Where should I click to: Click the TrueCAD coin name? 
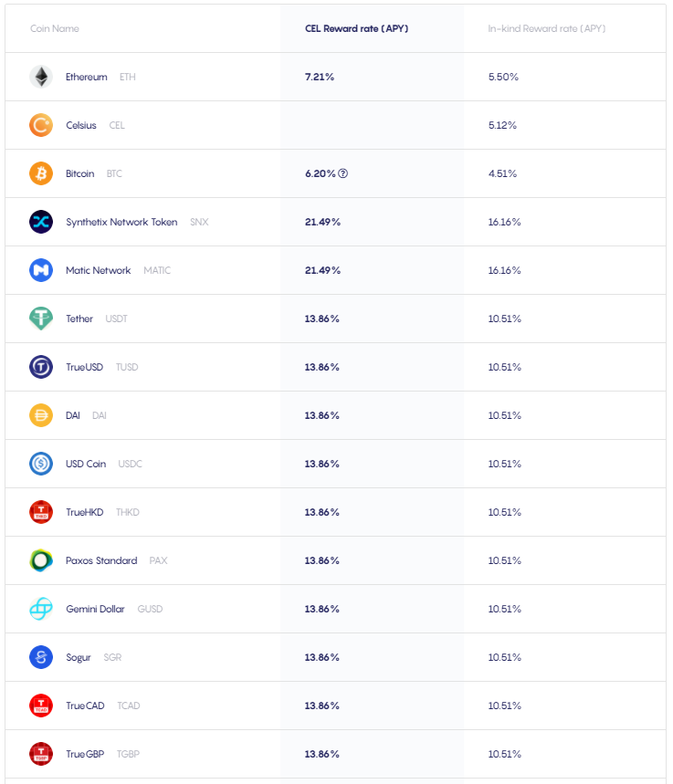pos(85,706)
